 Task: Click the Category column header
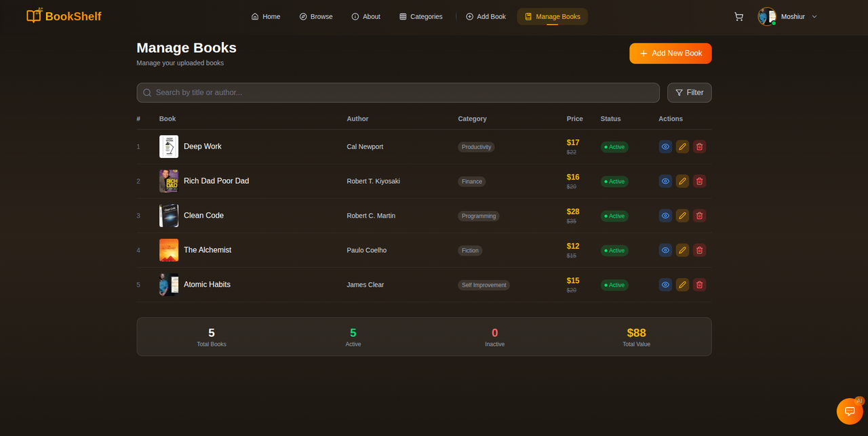(x=472, y=119)
